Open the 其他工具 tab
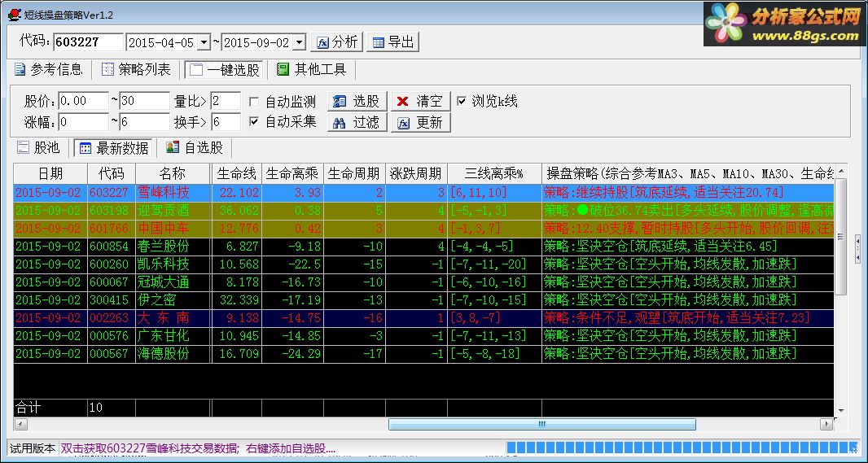This screenshot has height=463, width=868. (312, 70)
